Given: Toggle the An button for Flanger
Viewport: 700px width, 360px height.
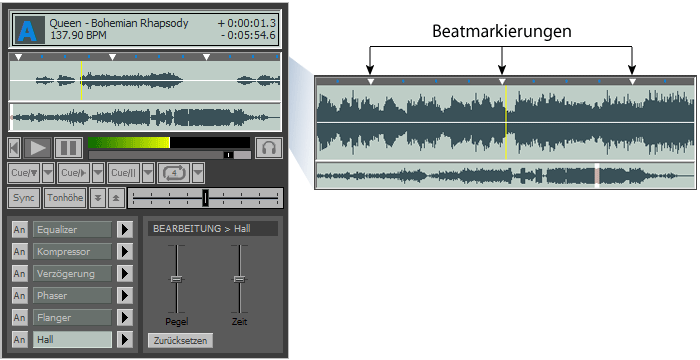Looking at the screenshot, I should pyautogui.click(x=19, y=318).
